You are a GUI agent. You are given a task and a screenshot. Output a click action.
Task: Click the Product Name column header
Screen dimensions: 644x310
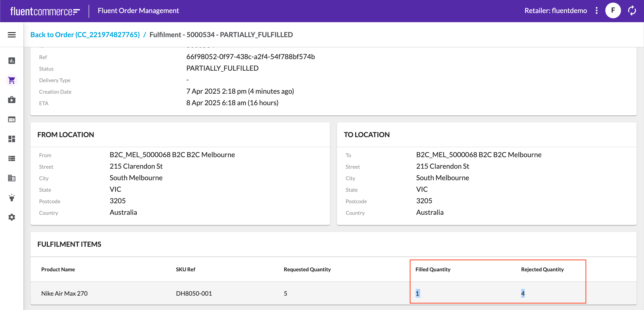click(x=58, y=270)
